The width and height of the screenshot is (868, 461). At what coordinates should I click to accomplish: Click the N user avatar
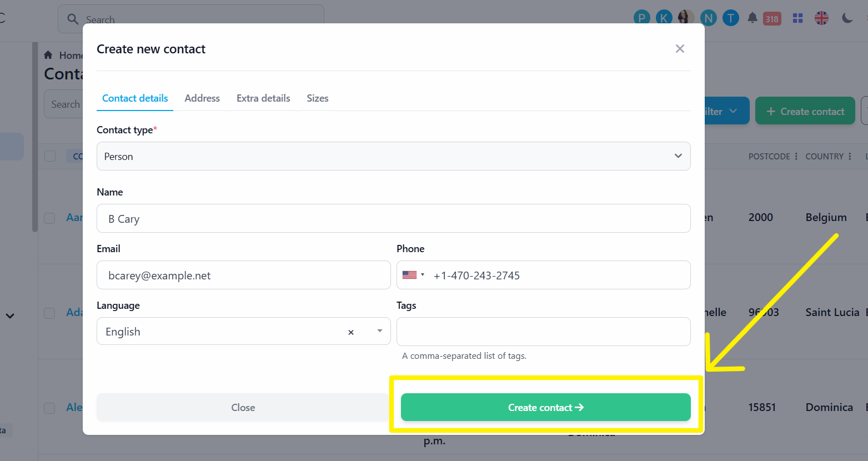(709, 18)
